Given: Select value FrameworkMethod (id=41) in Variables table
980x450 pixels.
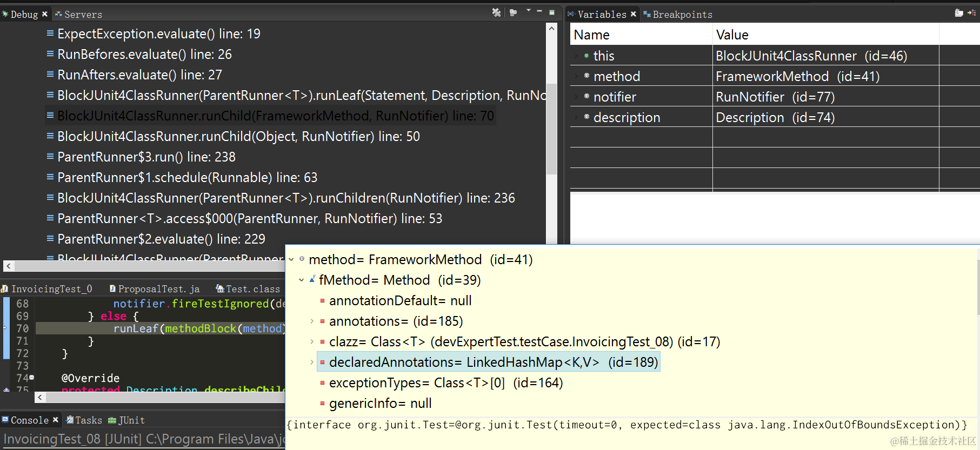Looking at the screenshot, I should [797, 76].
